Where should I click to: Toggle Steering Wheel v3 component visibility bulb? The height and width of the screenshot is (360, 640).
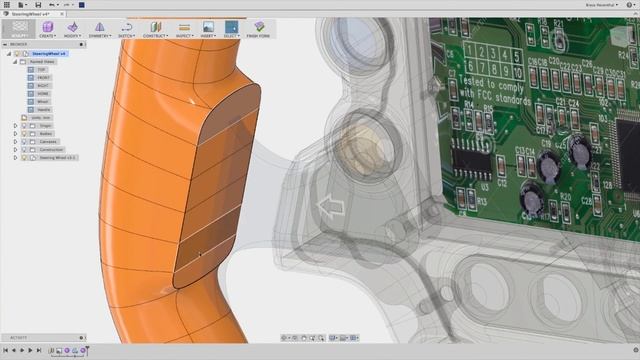(24, 158)
